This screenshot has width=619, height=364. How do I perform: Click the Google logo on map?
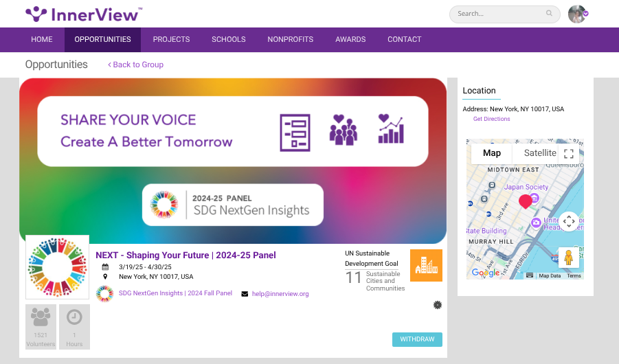click(486, 273)
